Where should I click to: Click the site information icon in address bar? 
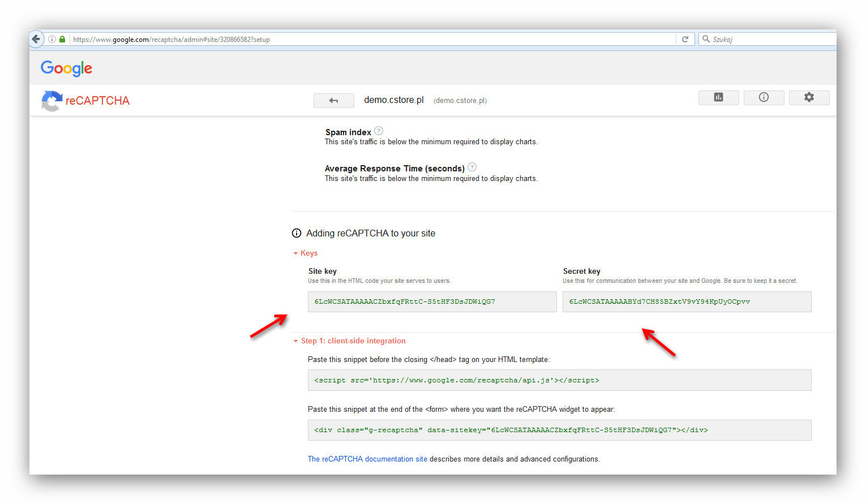52,39
